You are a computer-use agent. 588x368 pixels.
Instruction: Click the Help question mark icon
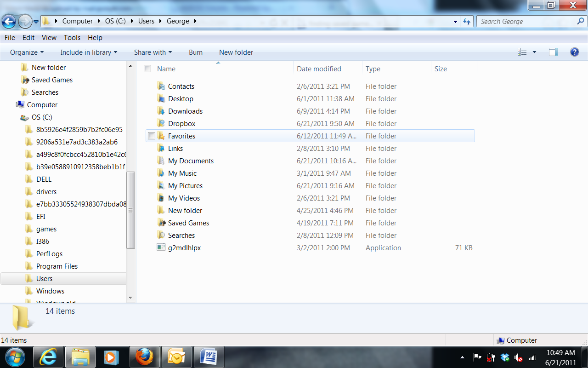574,52
